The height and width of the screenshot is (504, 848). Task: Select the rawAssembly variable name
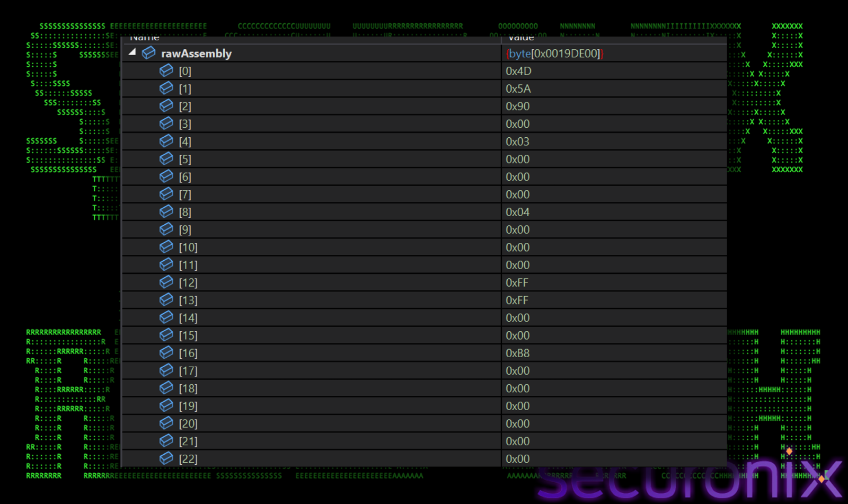[x=196, y=54]
